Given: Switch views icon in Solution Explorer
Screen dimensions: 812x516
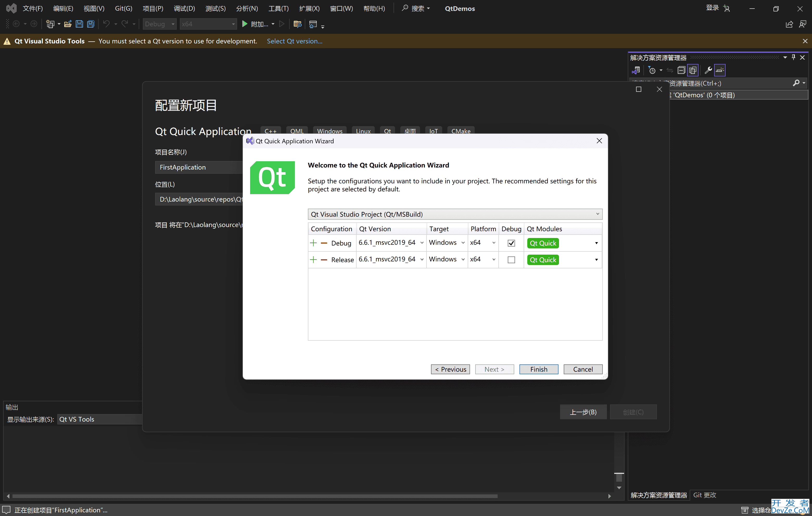Looking at the screenshot, I should tap(636, 70).
